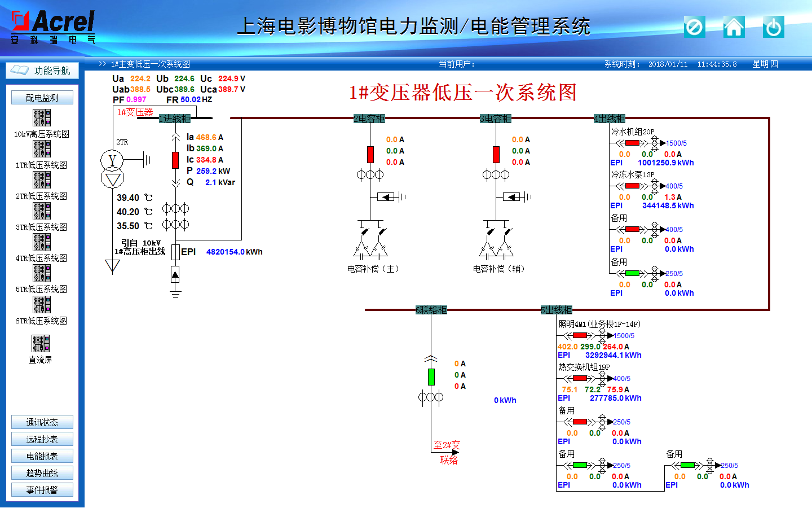
Task: Click the 电能报表 button
Action: pyautogui.click(x=42, y=456)
